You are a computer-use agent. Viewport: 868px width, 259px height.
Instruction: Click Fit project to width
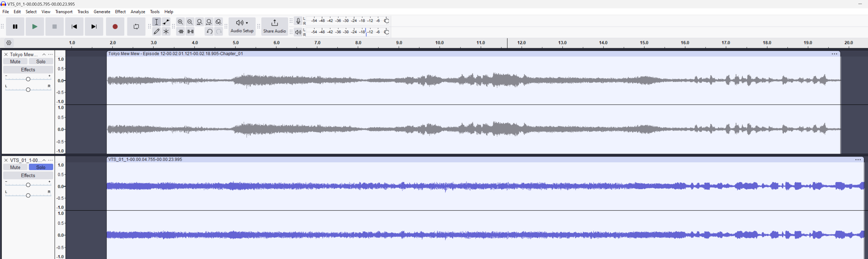(209, 22)
